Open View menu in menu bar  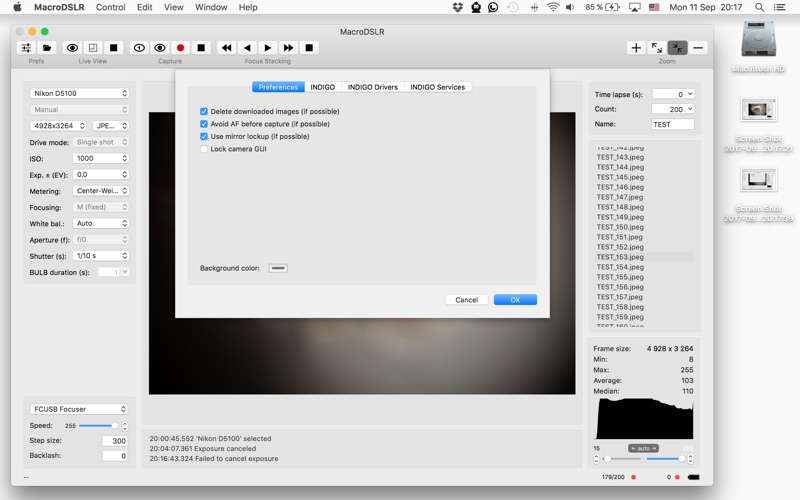coord(173,7)
